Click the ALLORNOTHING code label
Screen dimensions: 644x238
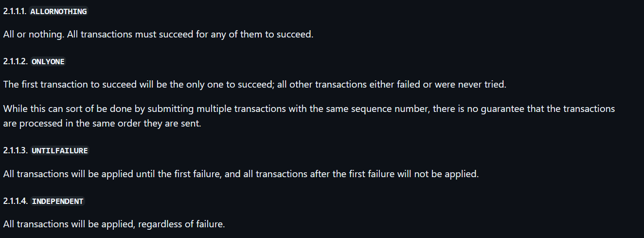pos(59,11)
